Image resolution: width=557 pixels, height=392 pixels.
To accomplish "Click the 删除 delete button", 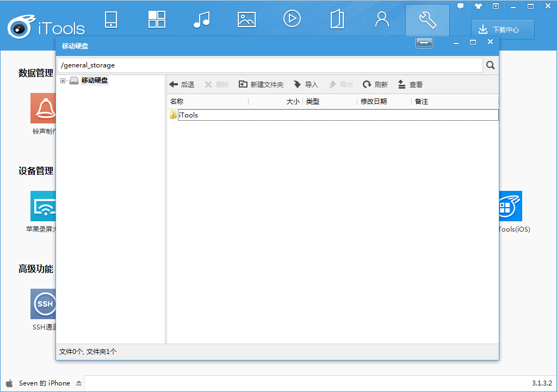I will pyautogui.click(x=216, y=84).
